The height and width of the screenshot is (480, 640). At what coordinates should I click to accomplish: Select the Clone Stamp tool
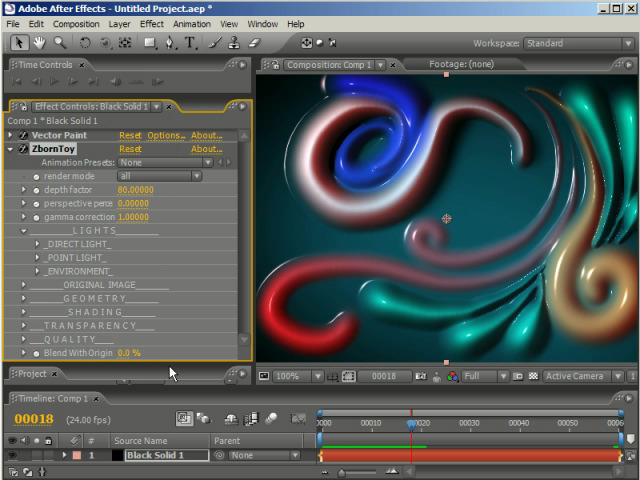[234, 43]
